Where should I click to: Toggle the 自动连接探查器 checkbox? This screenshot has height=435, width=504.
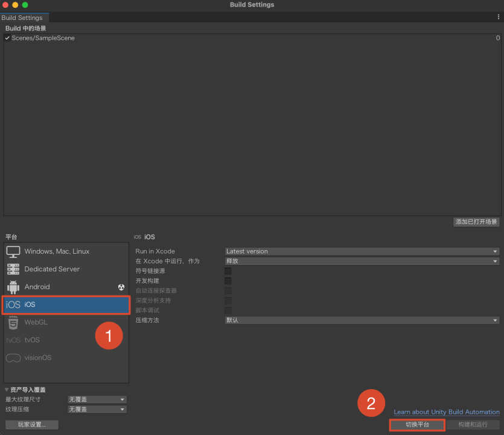[x=228, y=291]
